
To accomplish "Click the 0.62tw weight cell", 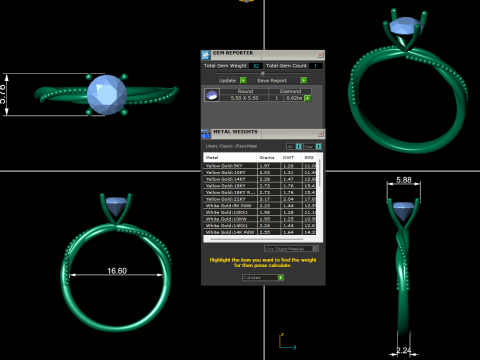I will [x=294, y=98].
